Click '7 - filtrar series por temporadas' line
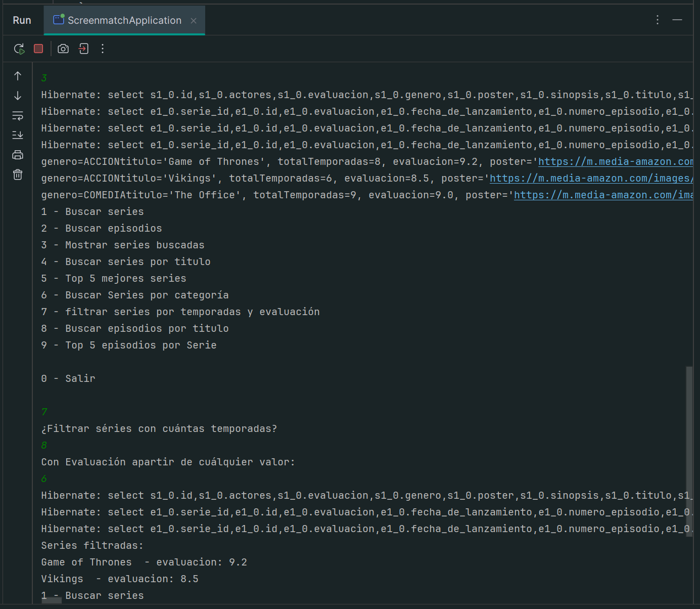 click(180, 312)
